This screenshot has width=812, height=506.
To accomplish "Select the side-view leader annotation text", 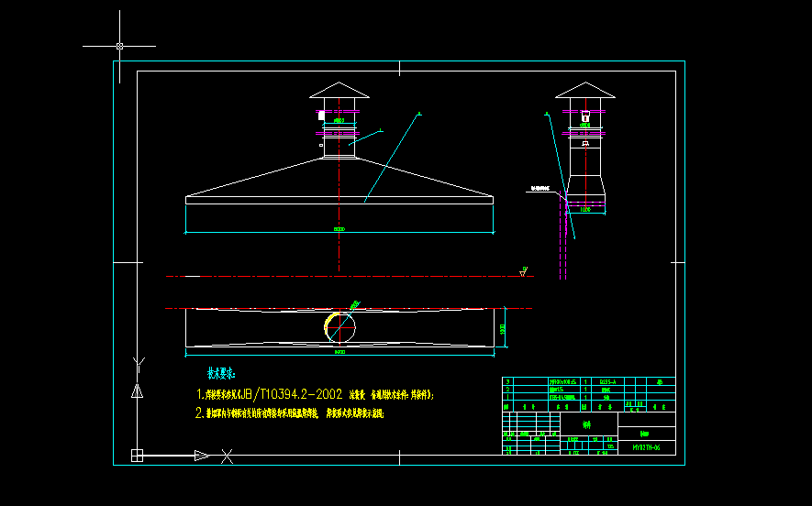I will [x=540, y=188].
